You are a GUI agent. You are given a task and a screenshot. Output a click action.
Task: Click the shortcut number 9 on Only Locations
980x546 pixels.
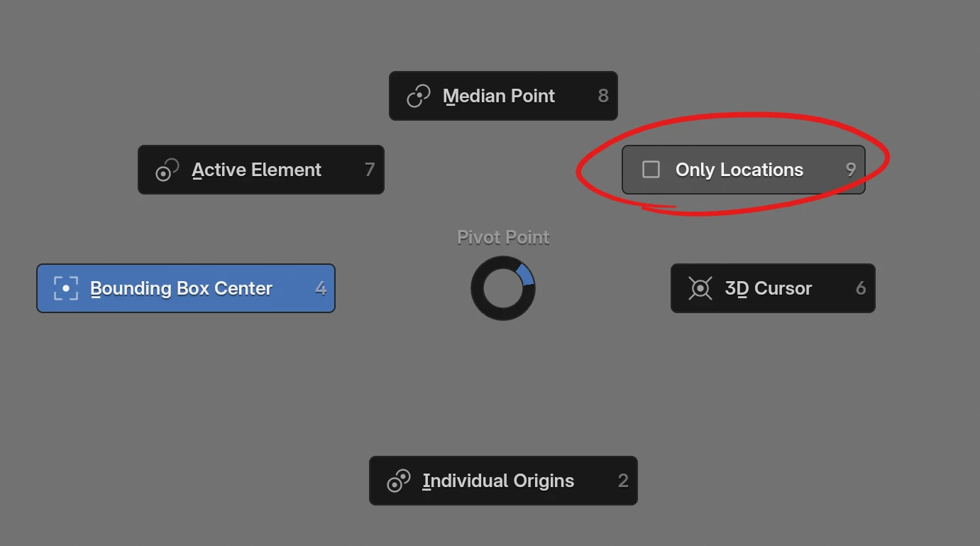(x=850, y=170)
